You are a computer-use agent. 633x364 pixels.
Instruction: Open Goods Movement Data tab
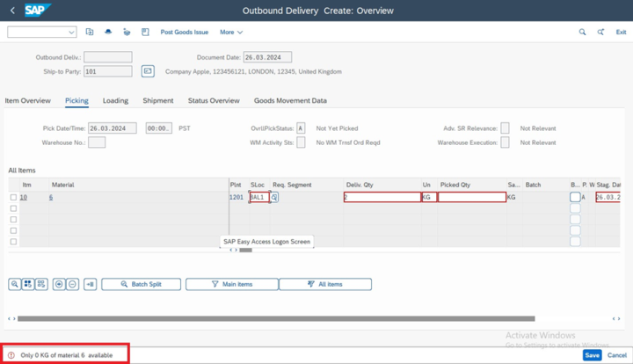290,100
